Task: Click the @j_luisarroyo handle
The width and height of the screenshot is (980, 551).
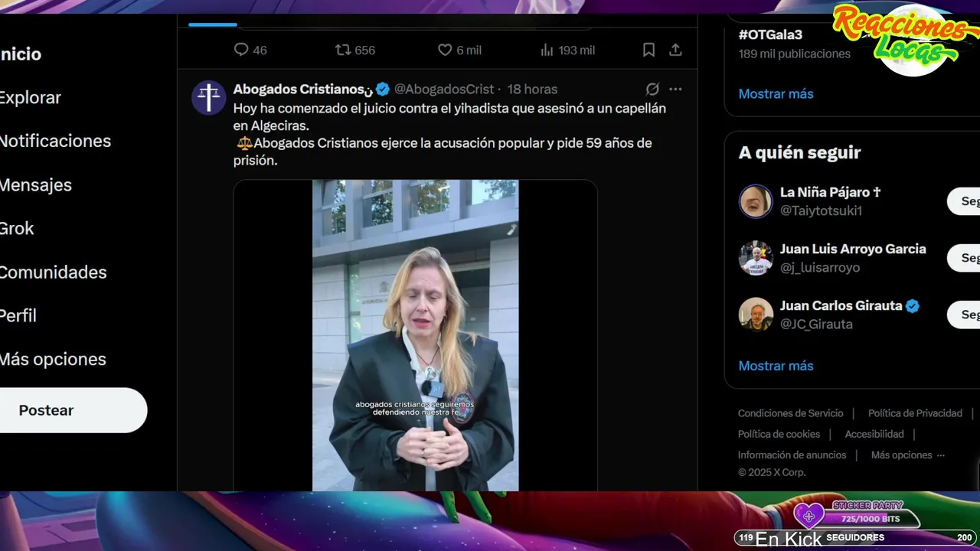Action: tap(820, 268)
